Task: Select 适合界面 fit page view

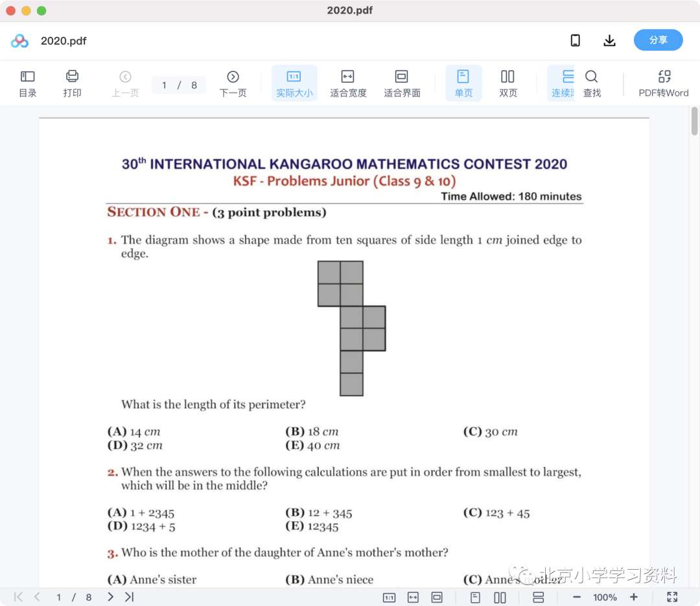Action: (402, 84)
